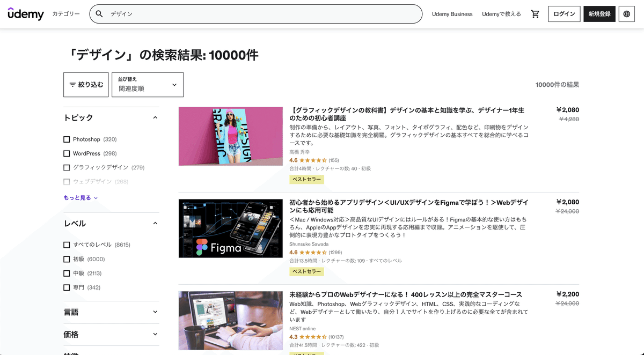
Task: Click the 絞り込む filter button
Action: 86,85
